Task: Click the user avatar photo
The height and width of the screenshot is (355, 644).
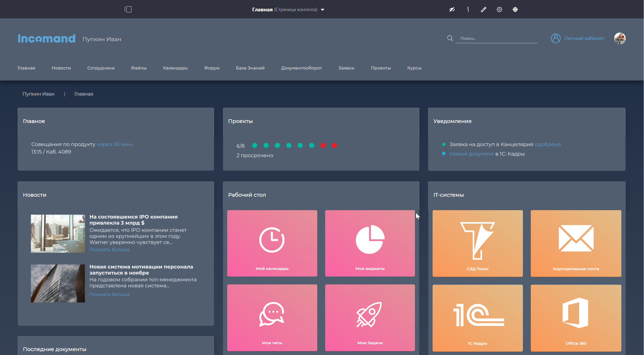Action: tap(620, 38)
